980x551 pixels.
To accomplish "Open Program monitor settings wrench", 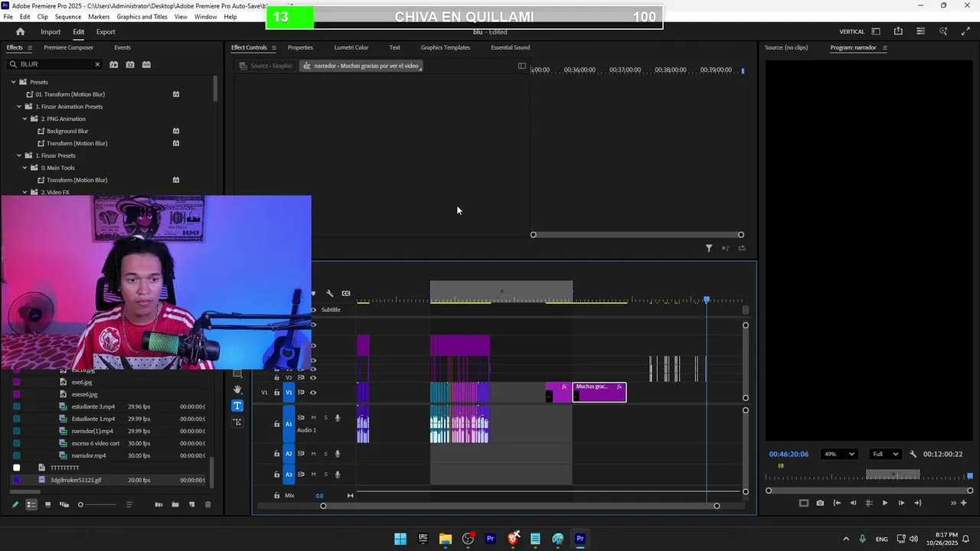I will click(x=913, y=454).
